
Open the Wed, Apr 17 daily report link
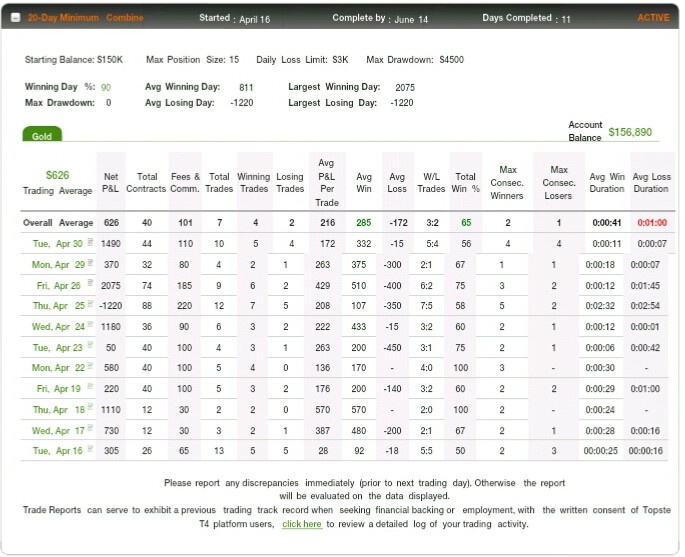(58, 431)
